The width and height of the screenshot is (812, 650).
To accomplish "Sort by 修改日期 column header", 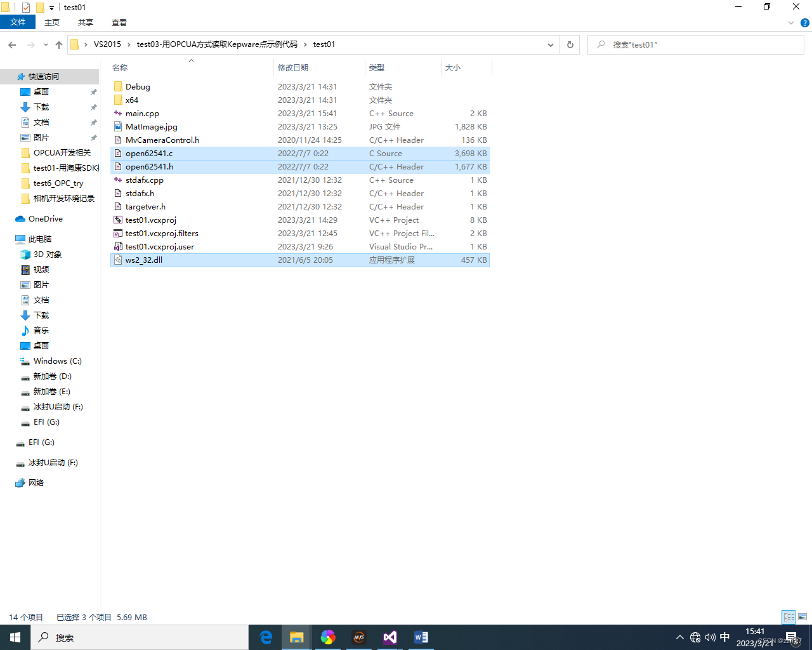I will pyautogui.click(x=293, y=67).
